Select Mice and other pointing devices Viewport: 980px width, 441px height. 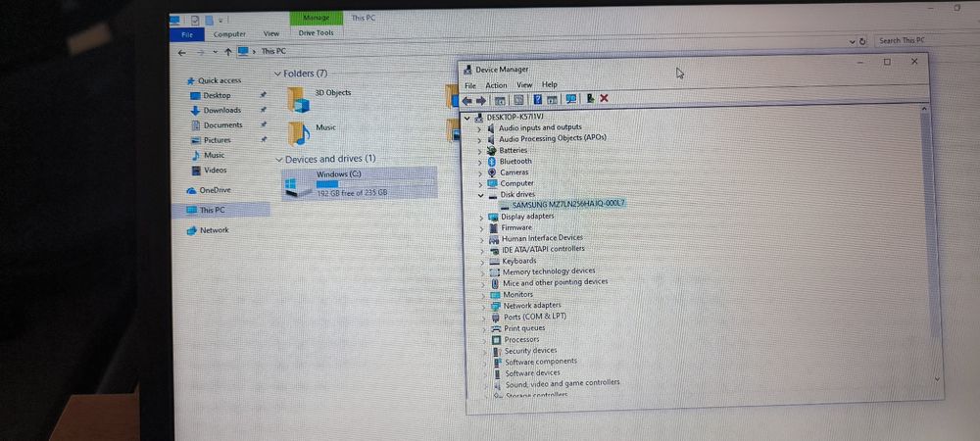pos(555,282)
